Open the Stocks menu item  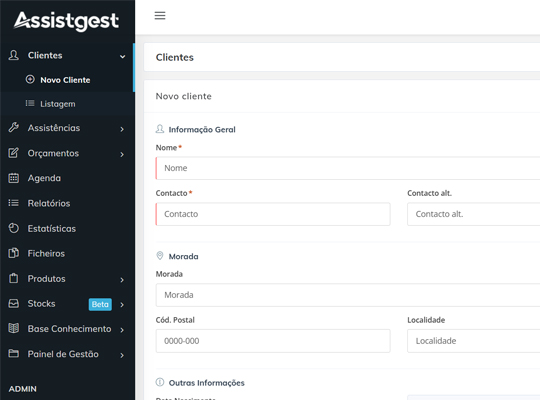(x=67, y=304)
